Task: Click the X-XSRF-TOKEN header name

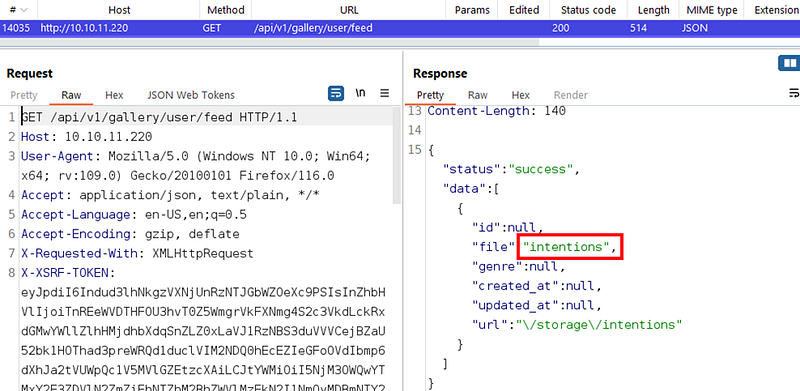Action: pos(65,273)
